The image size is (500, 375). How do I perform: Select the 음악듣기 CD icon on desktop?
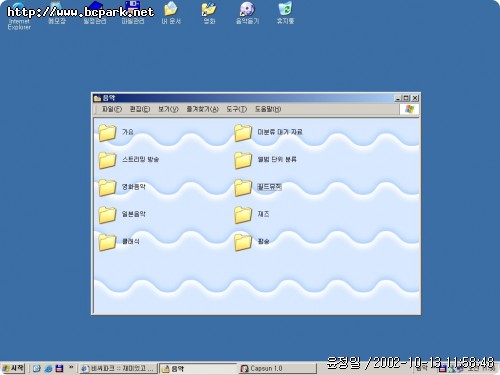click(247, 13)
